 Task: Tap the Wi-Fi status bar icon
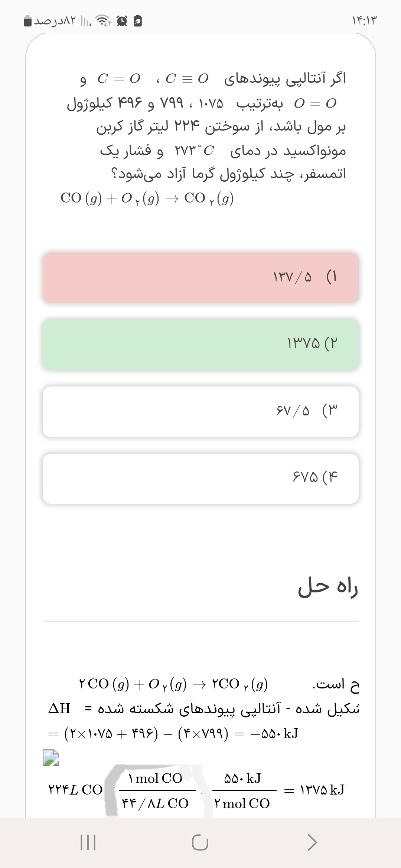(104, 21)
